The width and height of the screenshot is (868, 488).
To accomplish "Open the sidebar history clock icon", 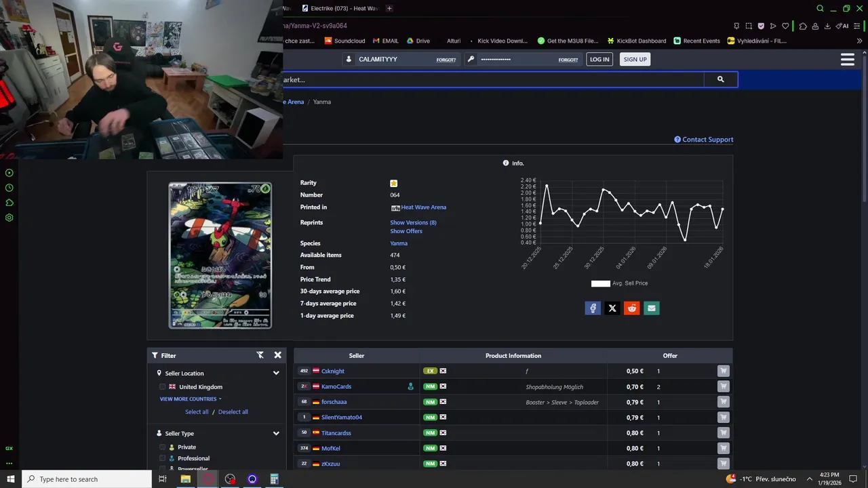I will pyautogui.click(x=9, y=188).
